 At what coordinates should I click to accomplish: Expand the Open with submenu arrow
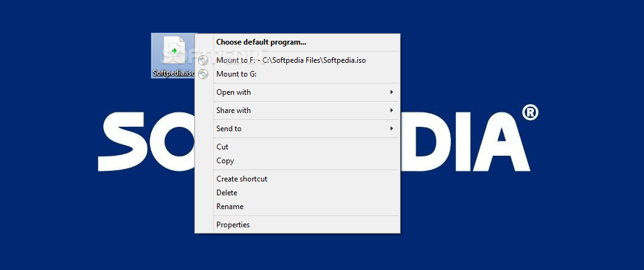pos(392,92)
